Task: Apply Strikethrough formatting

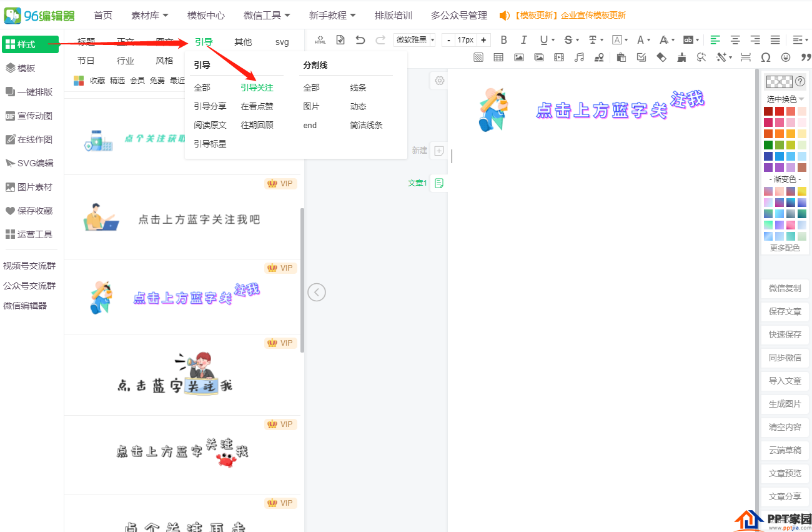Action: (x=568, y=40)
